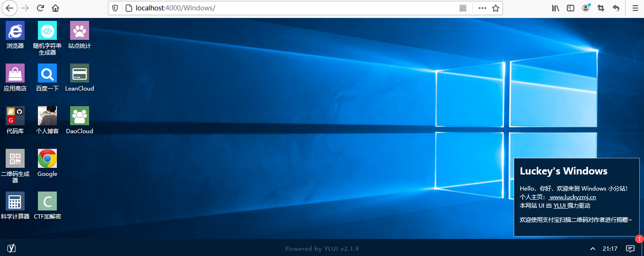Bookmark this page with the star

coord(496,8)
